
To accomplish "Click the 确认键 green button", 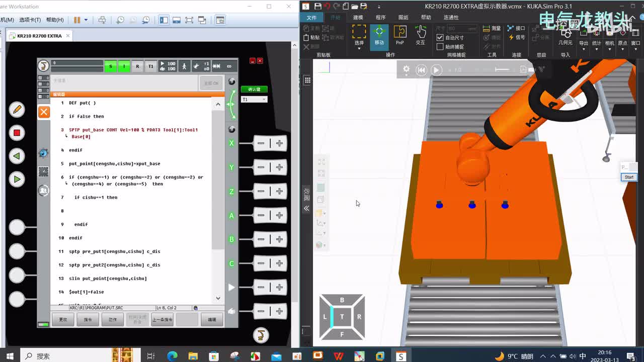I will 254,89.
